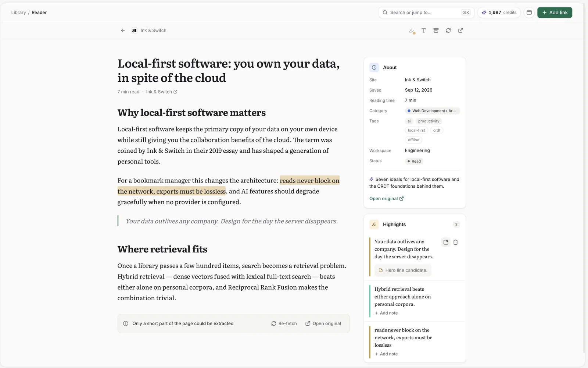Click the Re-fetch button
Image resolution: width=588 pixels, height=368 pixels.
[x=284, y=323]
